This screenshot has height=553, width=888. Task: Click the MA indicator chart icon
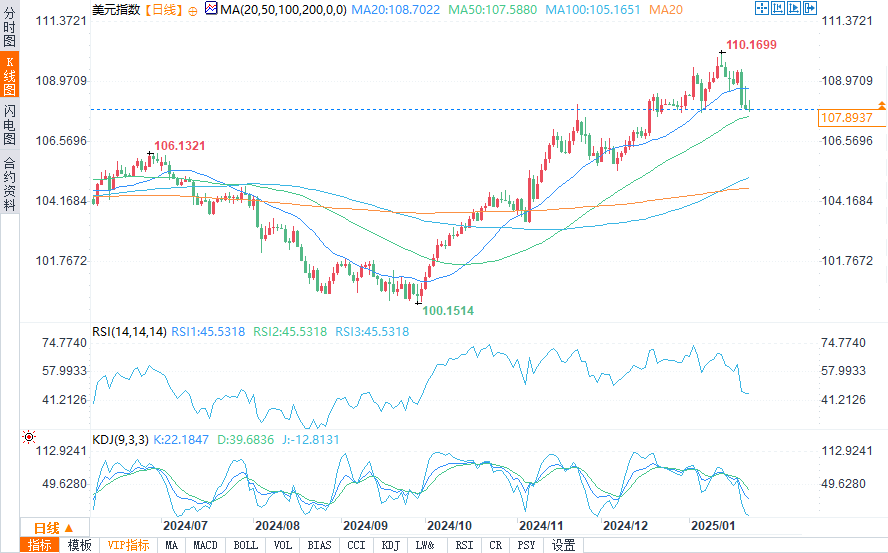211,9
